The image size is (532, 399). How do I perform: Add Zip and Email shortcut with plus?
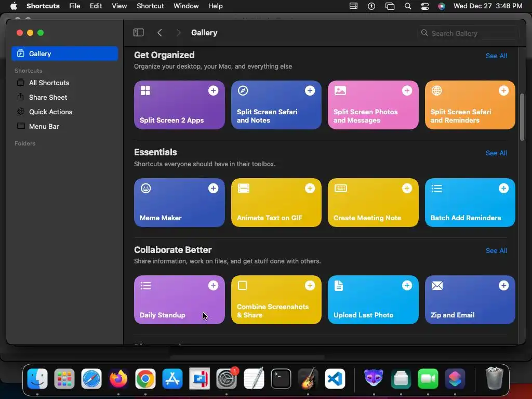(503, 286)
